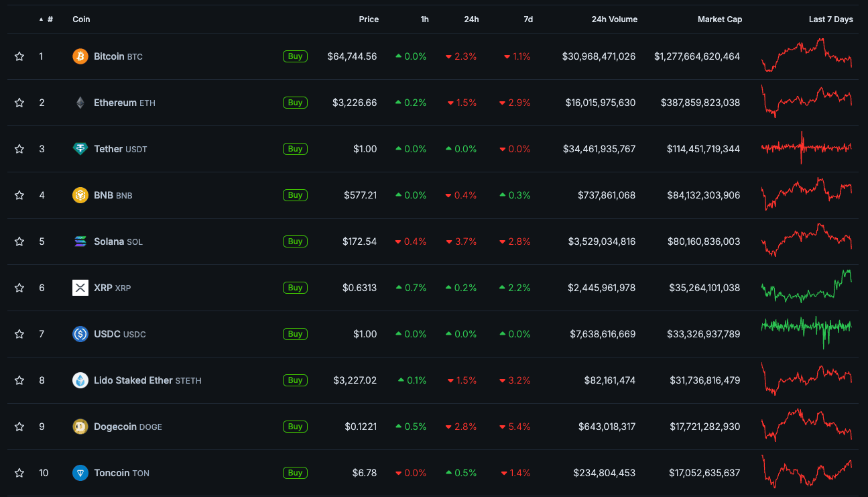Click Buy next to Ethereum

pos(295,103)
